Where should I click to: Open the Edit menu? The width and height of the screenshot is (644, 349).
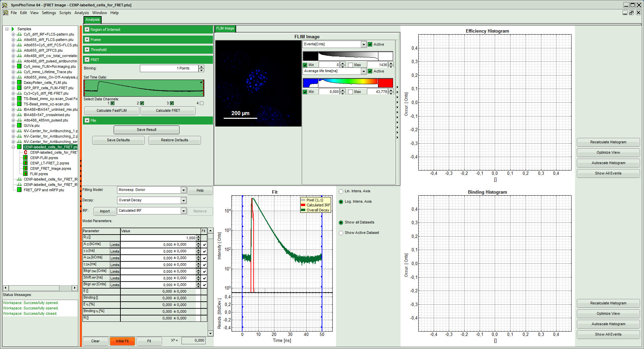[23, 13]
